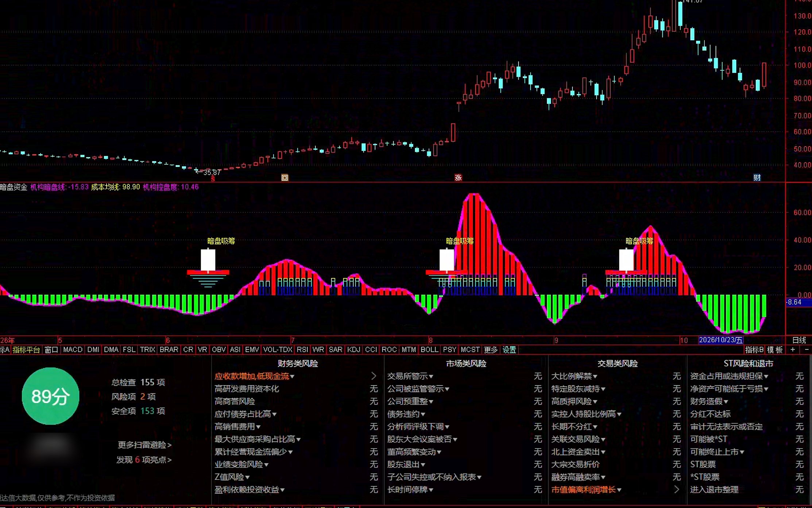Click the 日线 period label
Screen dimensions: 812x508
coord(799,340)
